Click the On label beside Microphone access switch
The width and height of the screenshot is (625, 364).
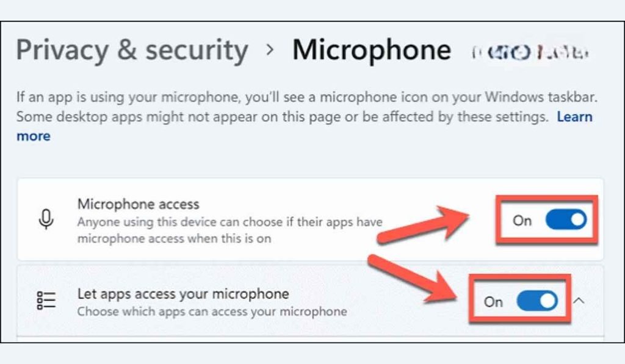(x=522, y=221)
